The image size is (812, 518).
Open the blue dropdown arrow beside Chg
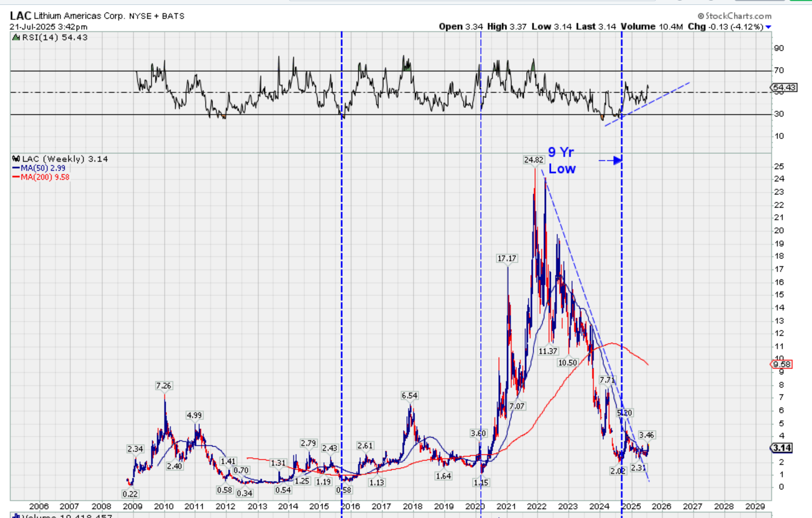pos(768,27)
